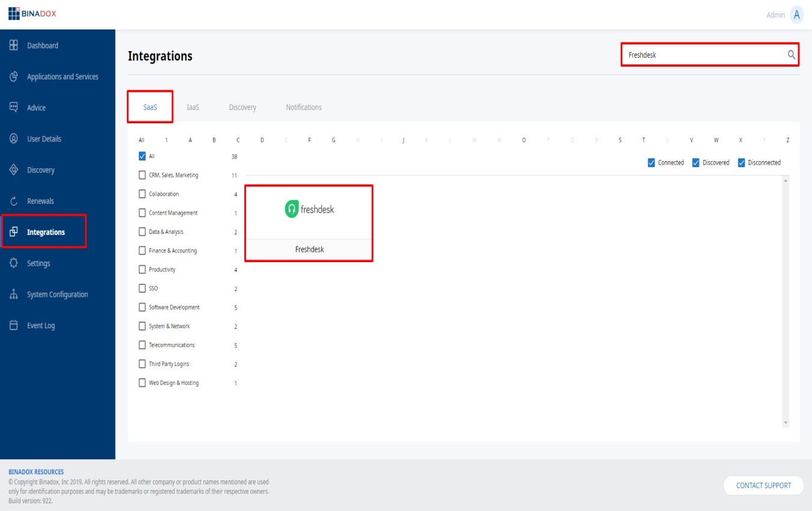
Task: Check the Web Design & Hosting category
Action: point(143,383)
